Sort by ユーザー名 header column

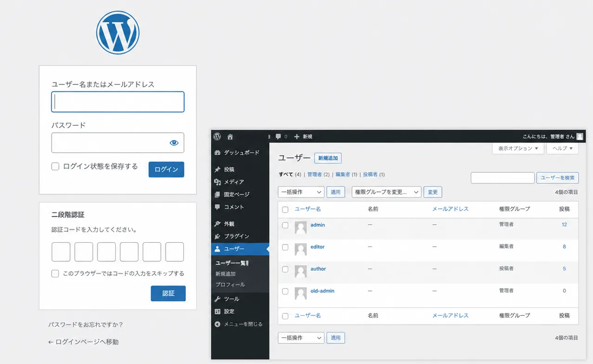click(307, 209)
